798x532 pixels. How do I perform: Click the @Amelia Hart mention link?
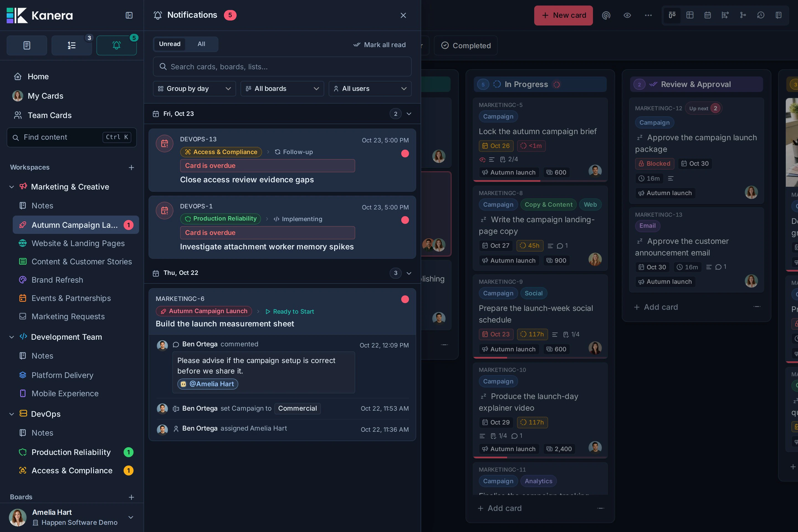(208, 384)
